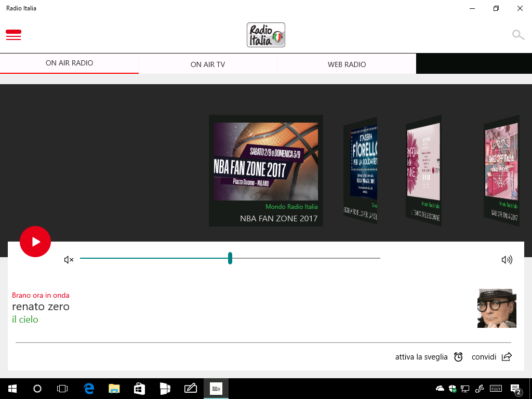532x399 pixels.
Task: Open Cortana circle in the taskbar
Action: point(37,389)
